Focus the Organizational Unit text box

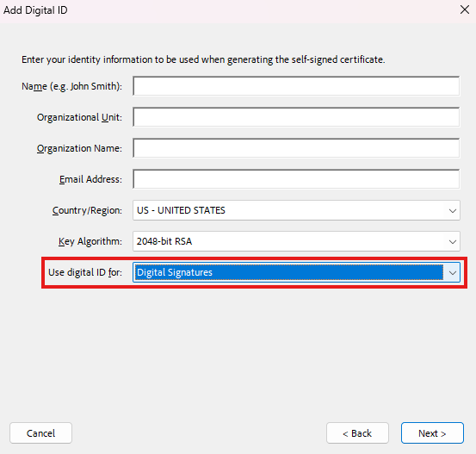(296, 117)
